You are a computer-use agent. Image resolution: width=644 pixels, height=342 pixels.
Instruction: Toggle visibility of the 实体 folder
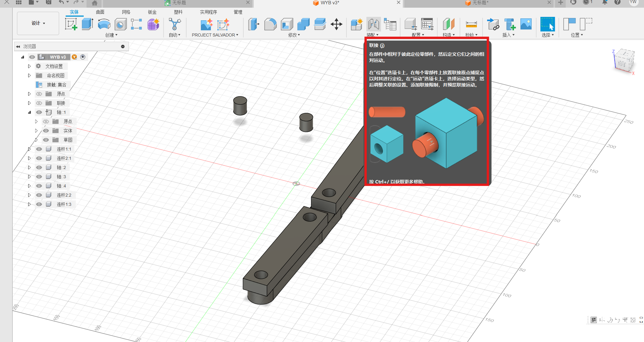46,131
